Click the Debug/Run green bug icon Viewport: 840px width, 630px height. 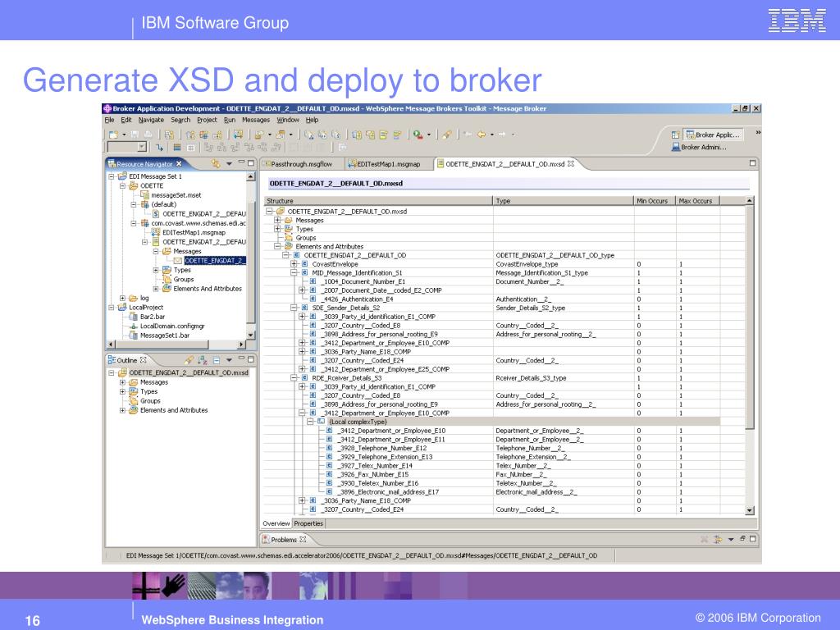(418, 135)
